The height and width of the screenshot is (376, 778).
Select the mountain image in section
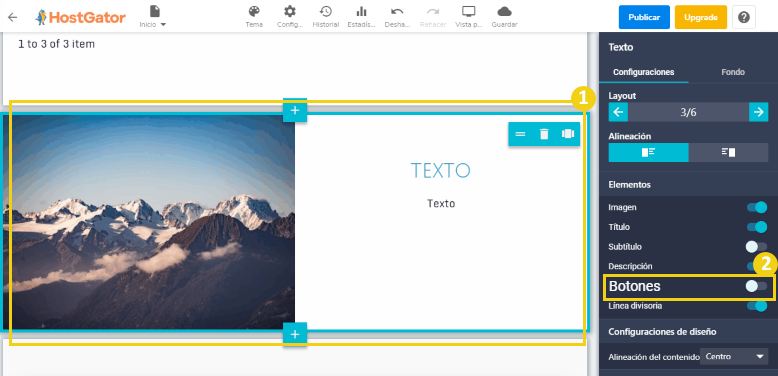click(149, 222)
